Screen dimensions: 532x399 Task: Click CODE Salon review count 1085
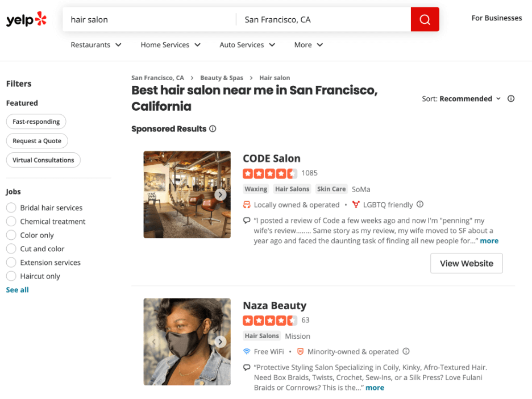click(x=309, y=173)
